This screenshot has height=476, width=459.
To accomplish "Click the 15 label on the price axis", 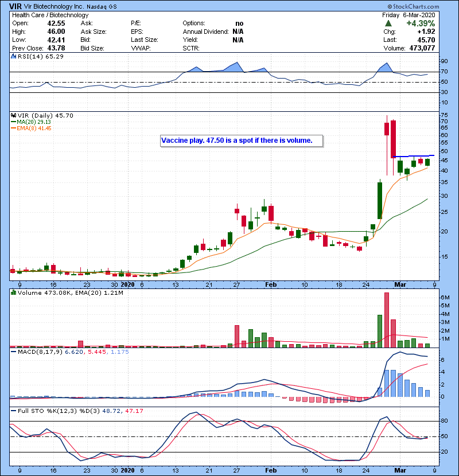I will [444, 257].
